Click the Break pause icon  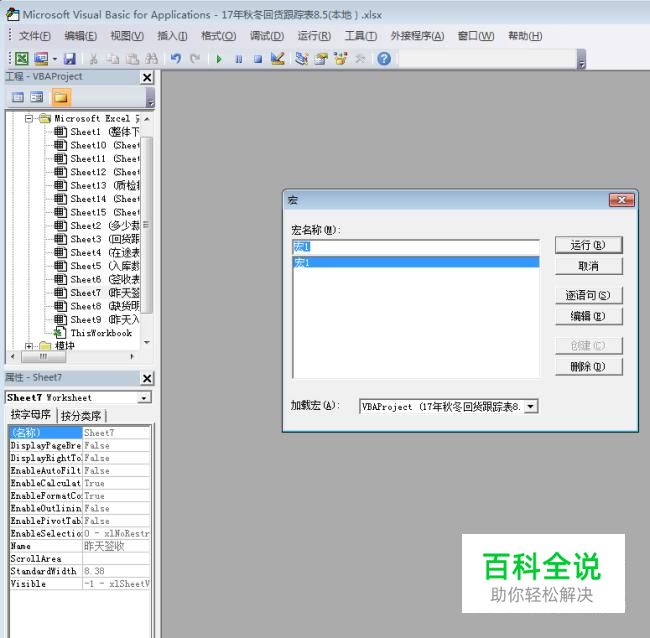point(239,59)
